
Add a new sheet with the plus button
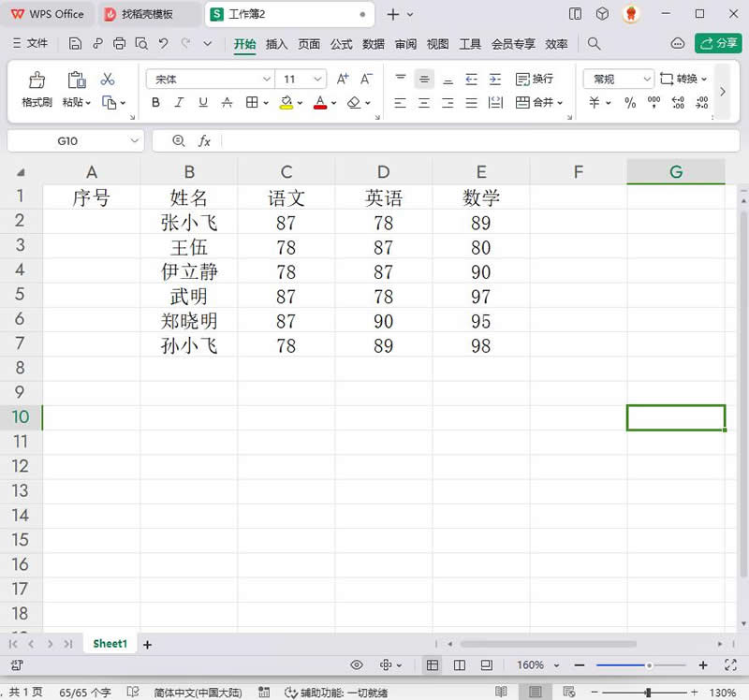click(147, 644)
